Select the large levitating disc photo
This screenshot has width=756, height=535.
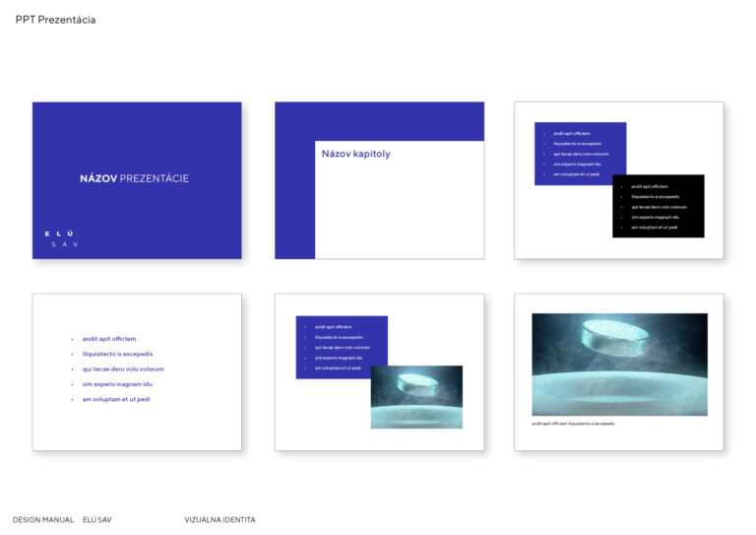[619, 365]
